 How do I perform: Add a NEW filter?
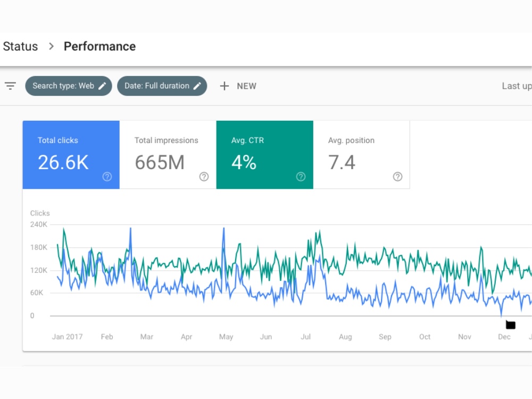click(238, 86)
